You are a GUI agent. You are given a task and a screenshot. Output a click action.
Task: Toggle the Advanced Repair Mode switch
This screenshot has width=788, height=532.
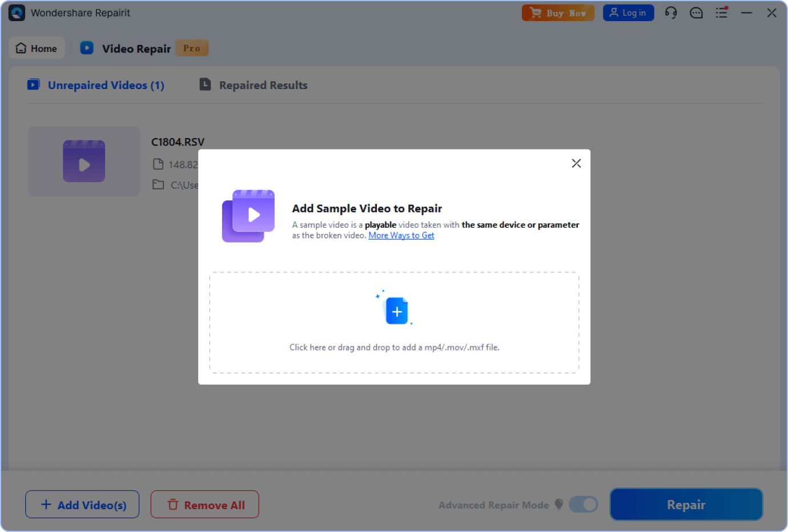pyautogui.click(x=583, y=505)
